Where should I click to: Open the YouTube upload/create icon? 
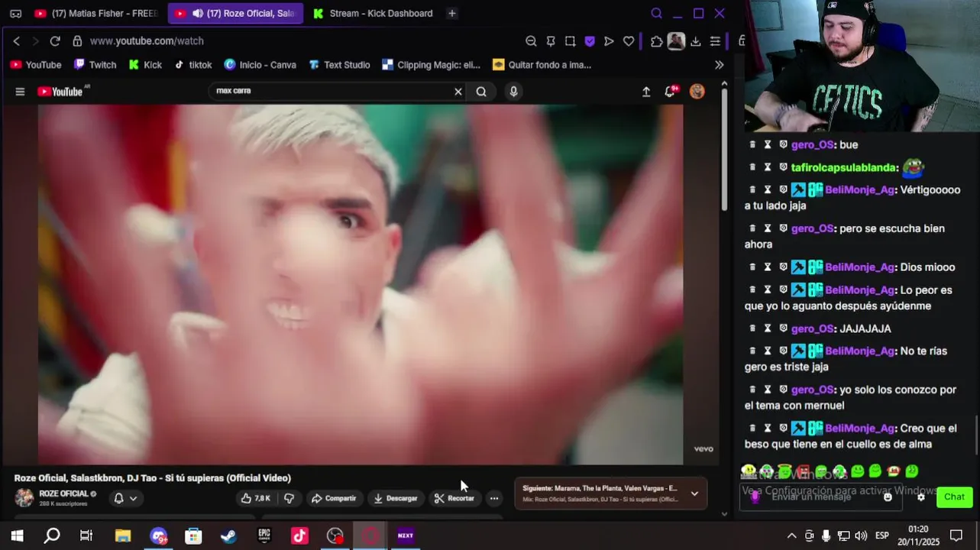(x=646, y=92)
